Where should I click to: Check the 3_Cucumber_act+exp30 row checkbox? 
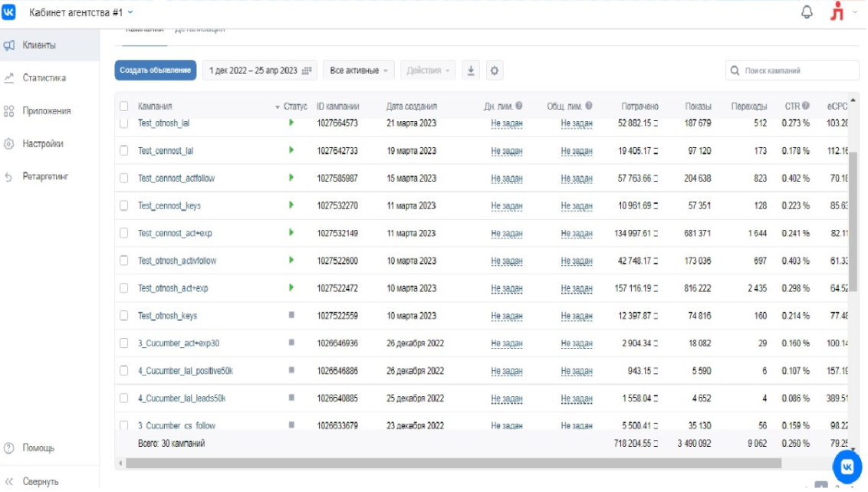[124, 343]
